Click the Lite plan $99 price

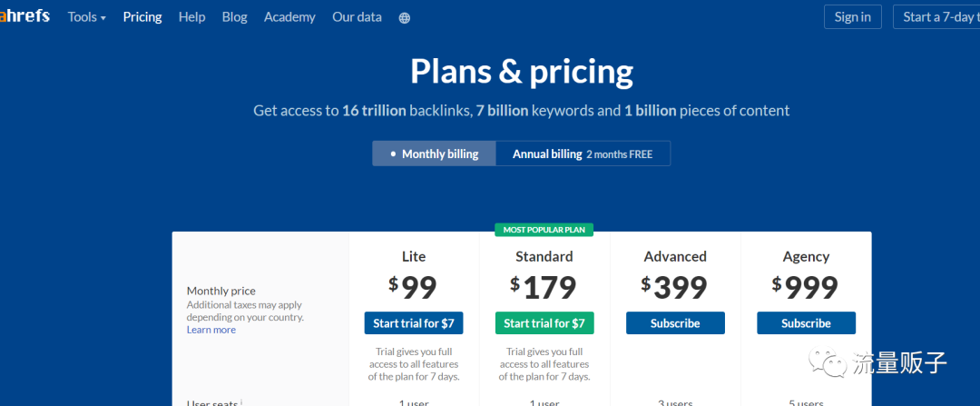(414, 288)
